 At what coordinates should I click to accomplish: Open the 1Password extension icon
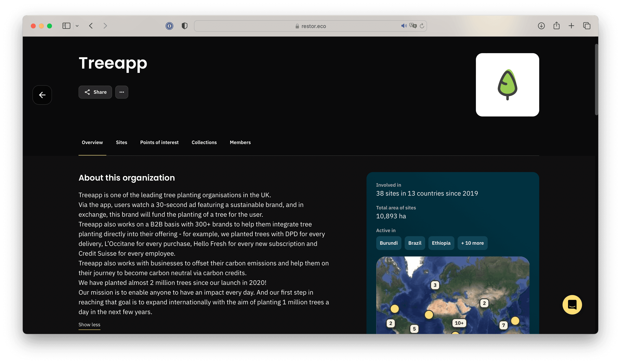point(169,26)
